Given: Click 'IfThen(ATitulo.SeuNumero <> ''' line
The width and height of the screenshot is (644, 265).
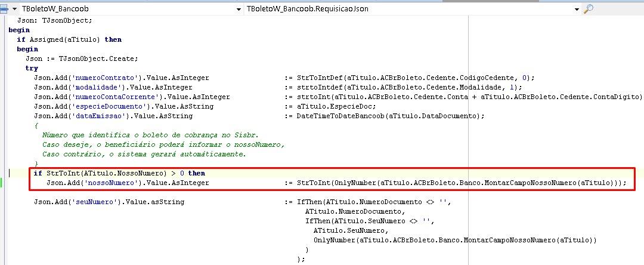Looking at the screenshot, I should coord(370,221).
